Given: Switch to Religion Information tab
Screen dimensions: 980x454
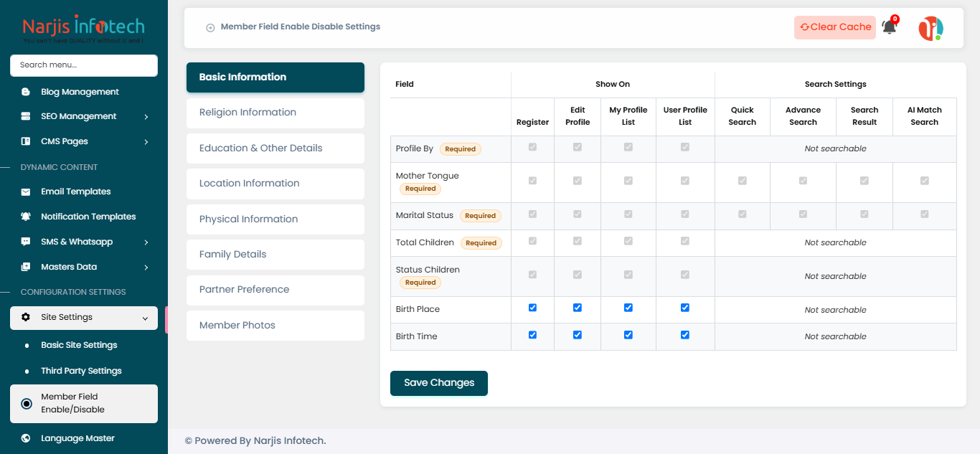Looking at the screenshot, I should (275, 113).
